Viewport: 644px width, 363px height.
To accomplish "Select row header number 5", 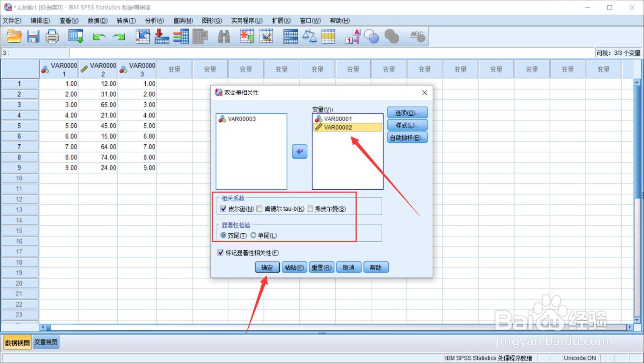I will click(x=19, y=126).
